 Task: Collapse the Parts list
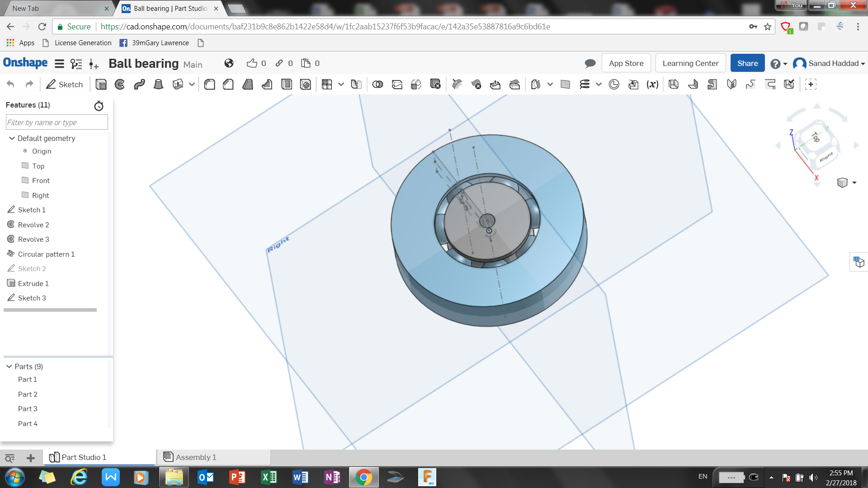click(x=9, y=366)
